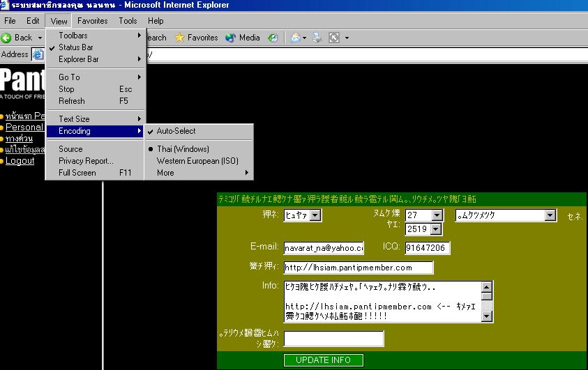The width and height of the screenshot is (588, 370).
Task: Open dropdown arrow after last toolbar icon
Action: tap(347, 38)
